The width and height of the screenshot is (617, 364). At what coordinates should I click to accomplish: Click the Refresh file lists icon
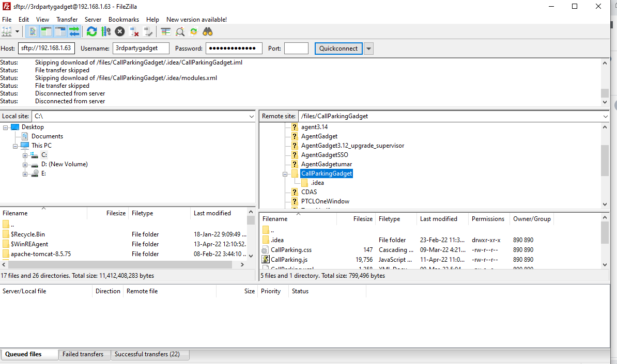(91, 31)
